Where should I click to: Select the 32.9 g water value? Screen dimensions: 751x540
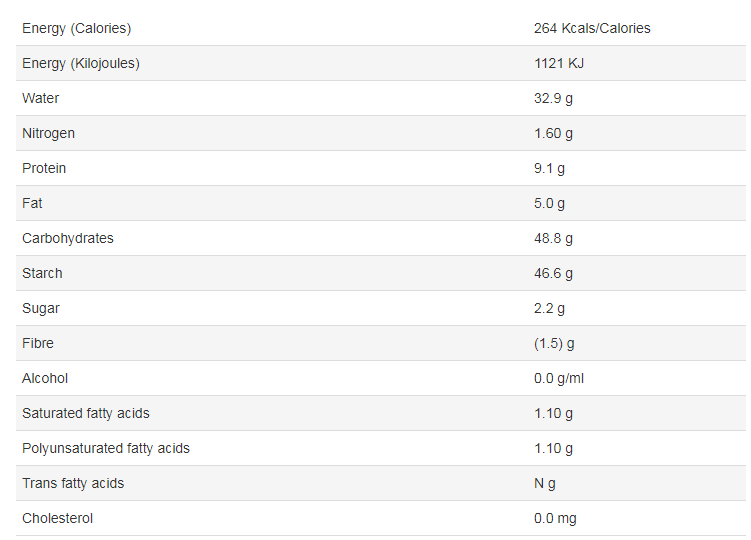(x=553, y=98)
